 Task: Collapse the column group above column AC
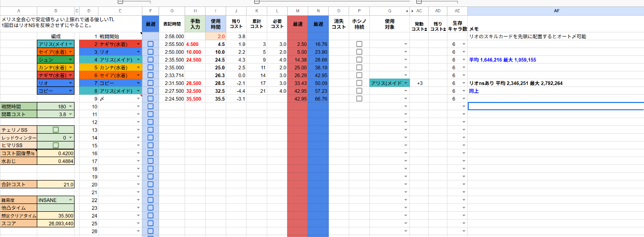[419, 2]
